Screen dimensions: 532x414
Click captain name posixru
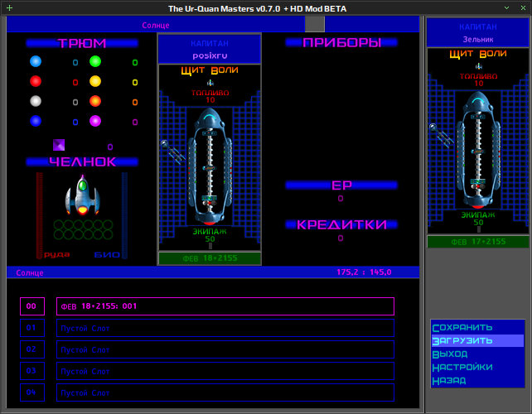click(210, 55)
